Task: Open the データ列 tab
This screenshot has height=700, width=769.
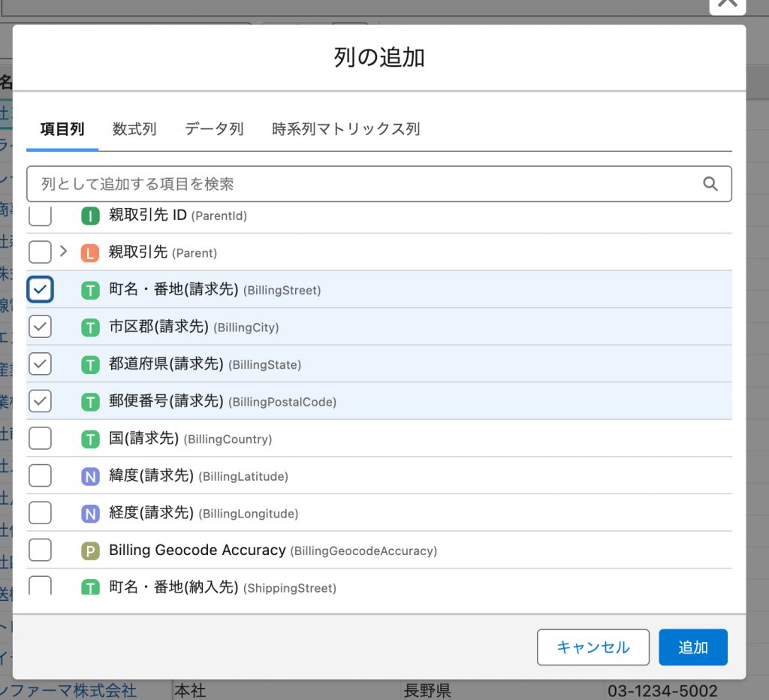Action: click(214, 129)
